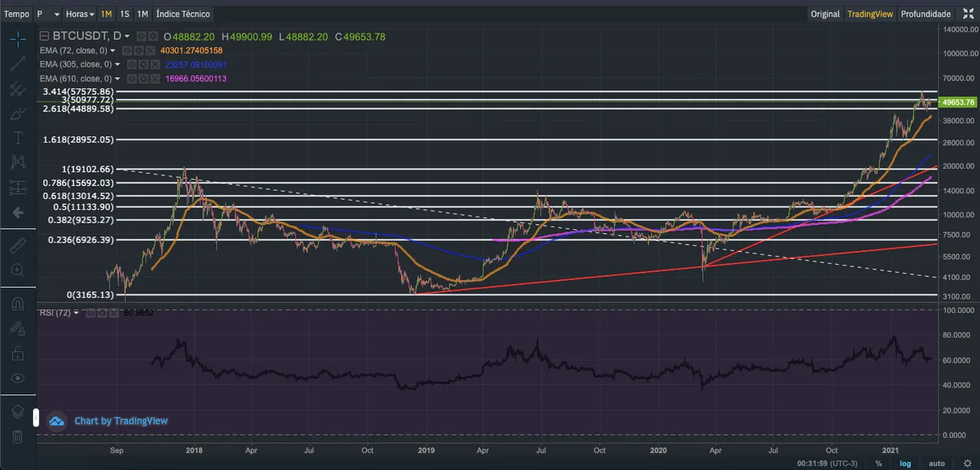980x470 pixels.
Task: Select the brush drawing tool
Action: point(18,113)
